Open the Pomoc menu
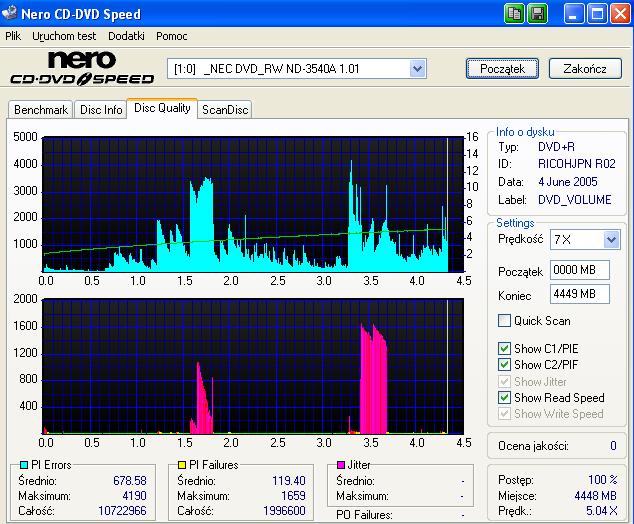 pos(171,36)
